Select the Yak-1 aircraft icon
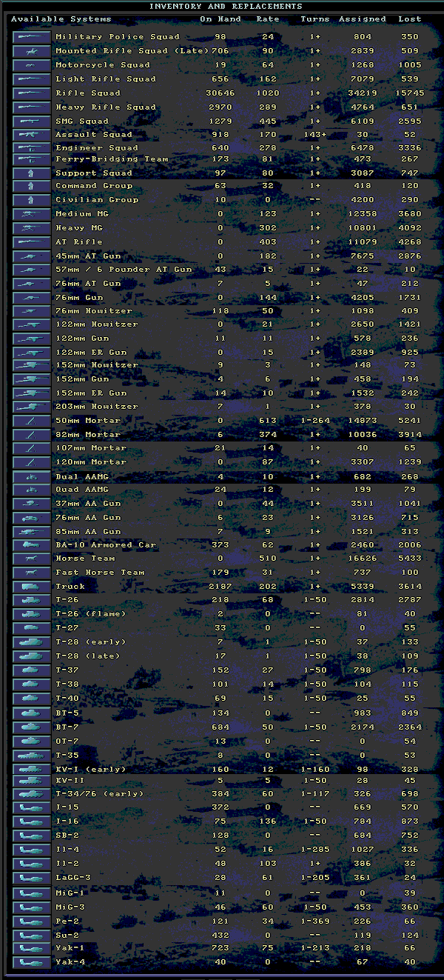 coord(32,949)
